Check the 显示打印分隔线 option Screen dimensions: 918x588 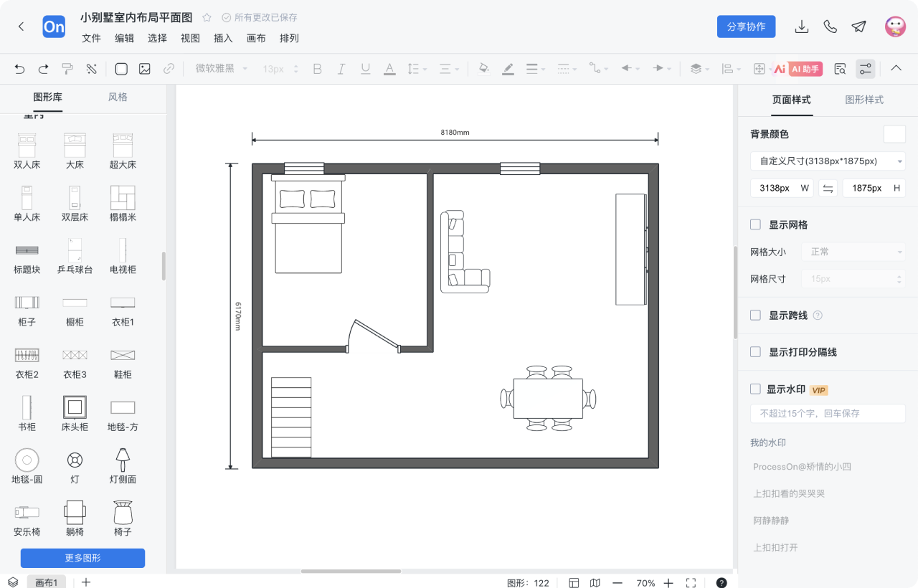(755, 351)
